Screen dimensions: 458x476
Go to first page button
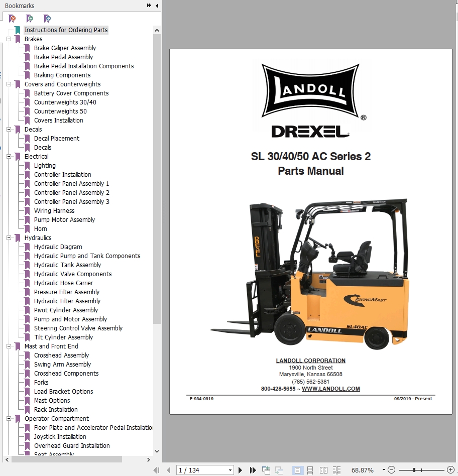(x=156, y=470)
